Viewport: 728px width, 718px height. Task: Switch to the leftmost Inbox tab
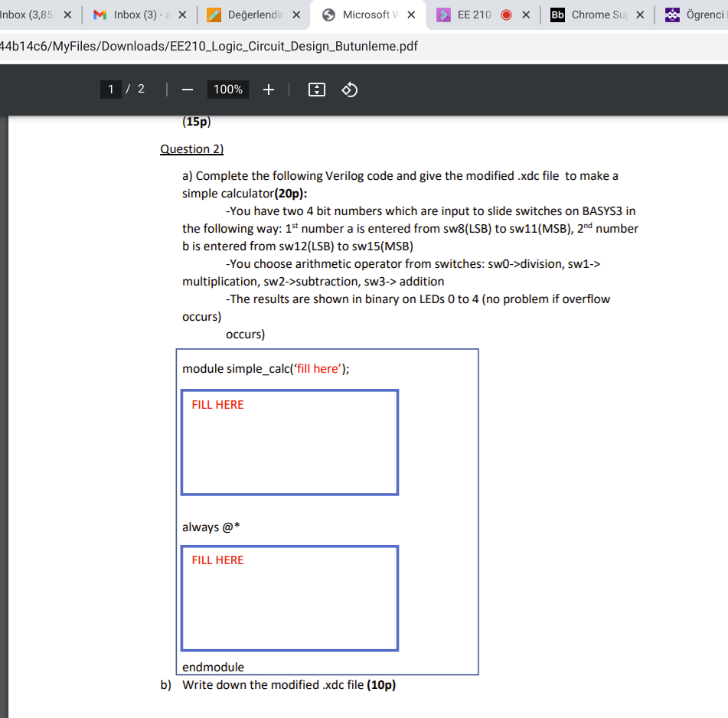click(31, 15)
